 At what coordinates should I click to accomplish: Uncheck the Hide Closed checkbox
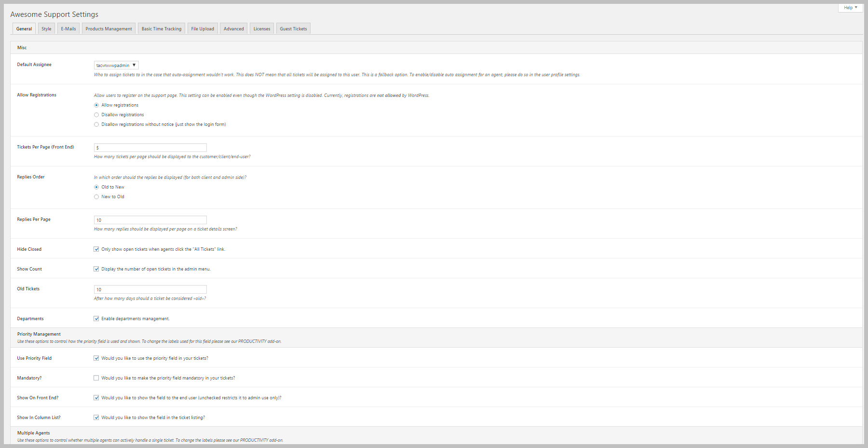[96, 249]
